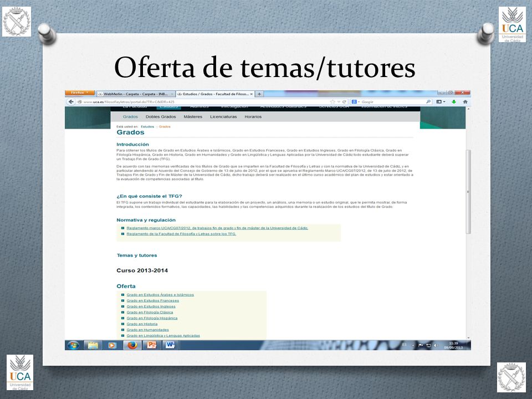Image resolution: width=532 pixels, height=399 pixels.
Task: Close the Estudios / Grados tab
Action: (252, 94)
